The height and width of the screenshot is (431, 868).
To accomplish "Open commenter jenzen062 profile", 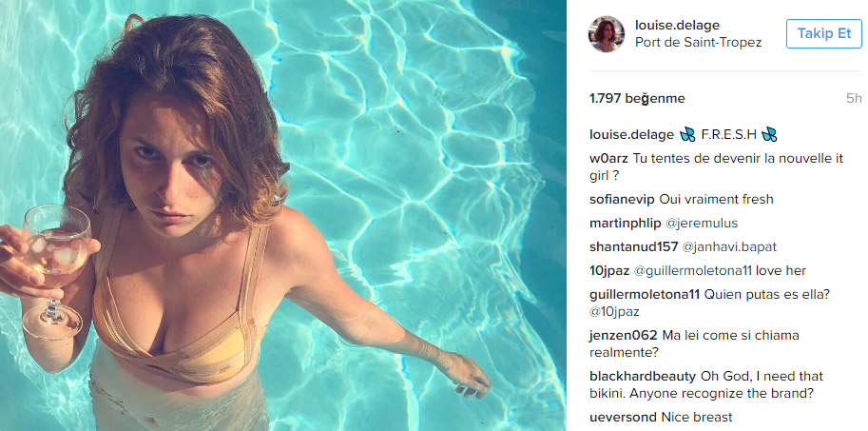I will point(624,335).
